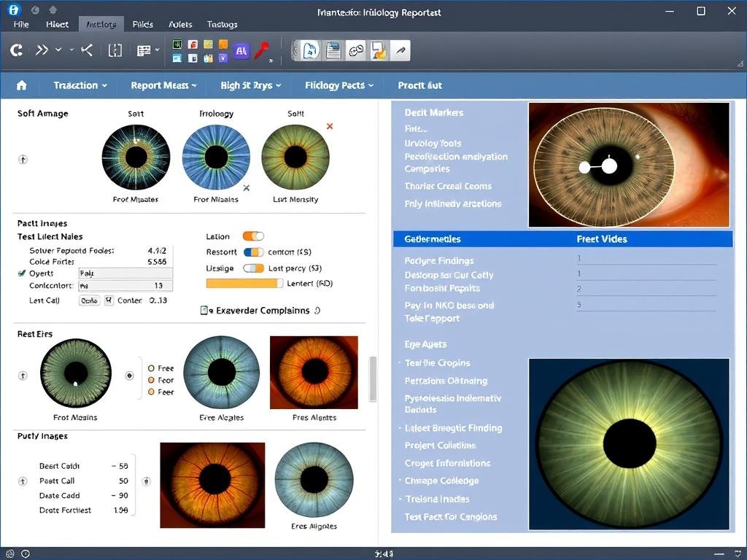Click the bottom-right status bar icon

[738, 553]
